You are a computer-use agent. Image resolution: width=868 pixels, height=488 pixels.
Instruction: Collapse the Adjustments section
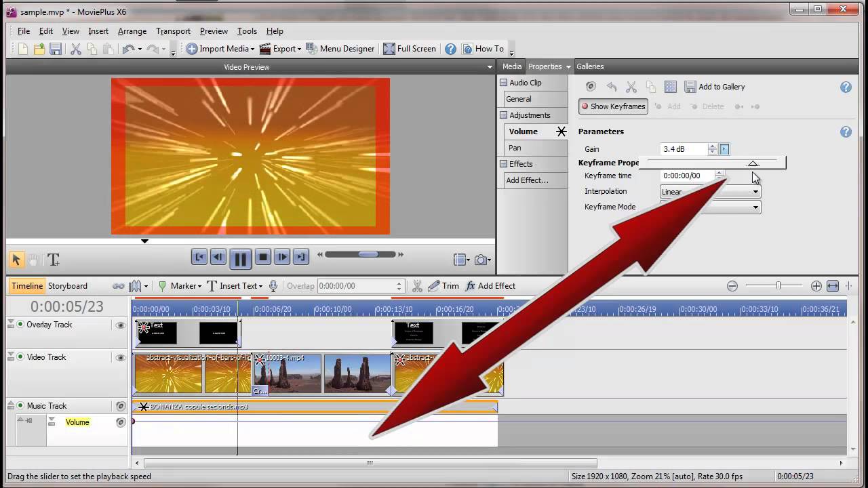(504, 115)
